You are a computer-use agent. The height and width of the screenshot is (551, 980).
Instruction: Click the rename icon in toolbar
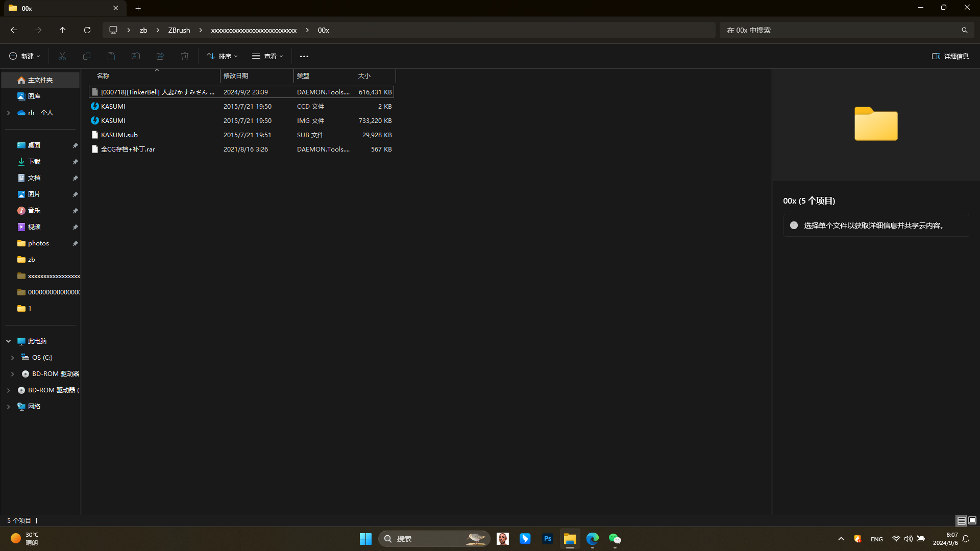point(136,56)
